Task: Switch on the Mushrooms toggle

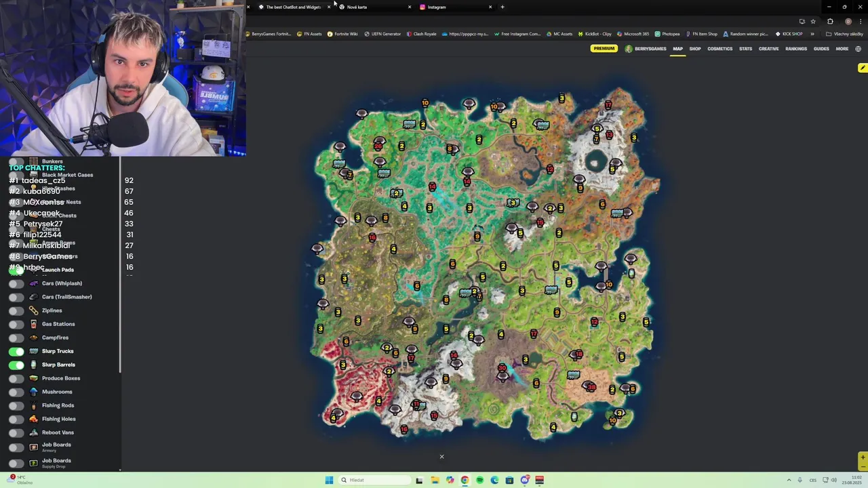Action: click(x=16, y=392)
